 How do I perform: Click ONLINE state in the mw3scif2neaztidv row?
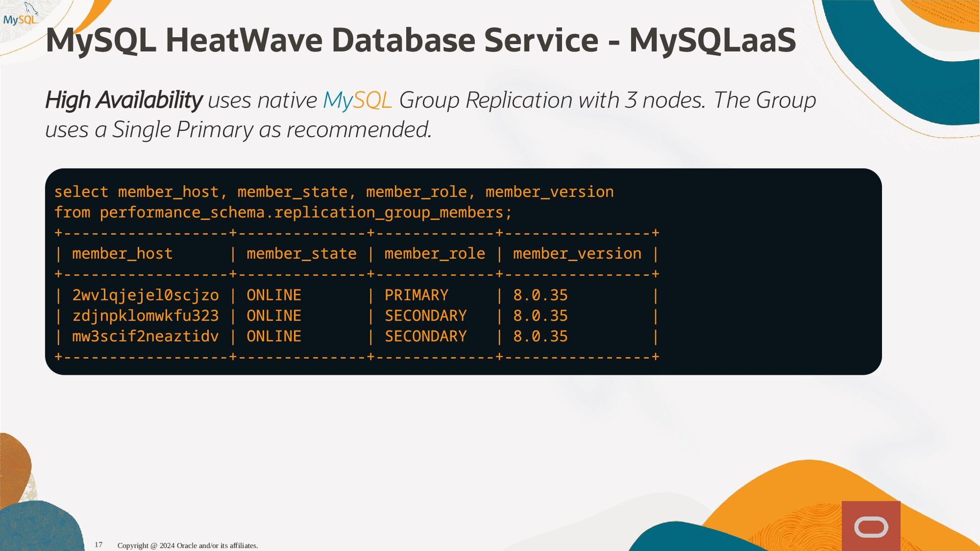point(274,336)
